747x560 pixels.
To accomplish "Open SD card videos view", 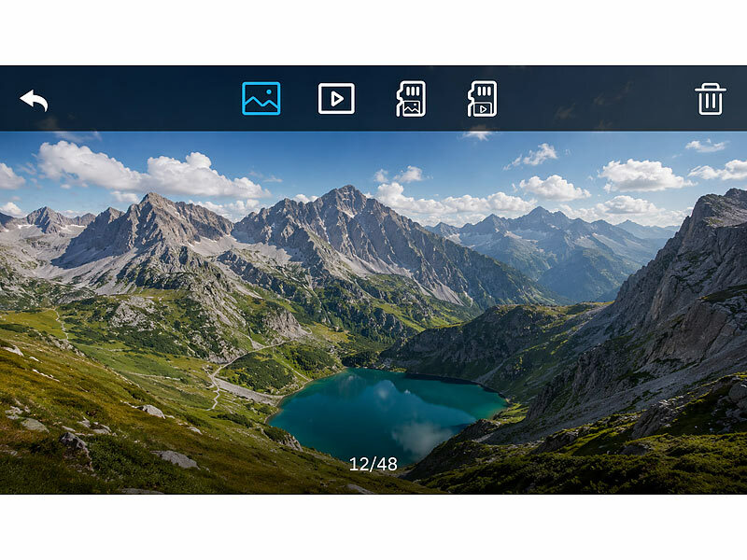I will tap(482, 99).
